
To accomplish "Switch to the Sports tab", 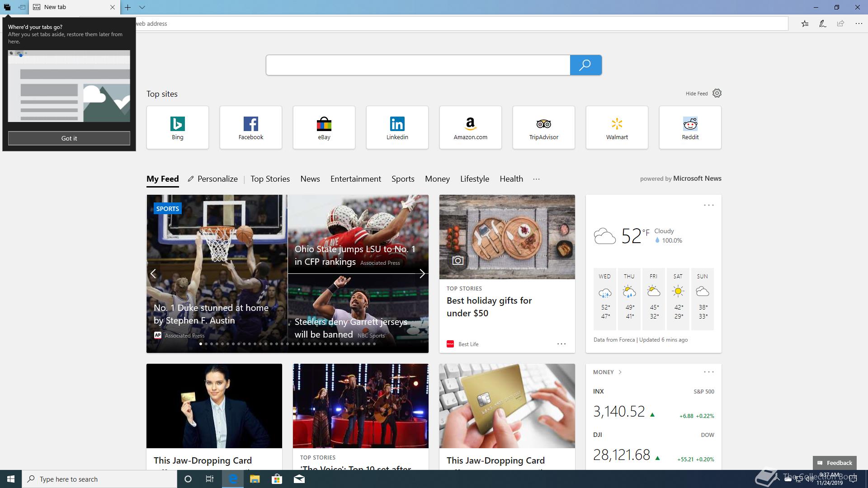I will (403, 179).
